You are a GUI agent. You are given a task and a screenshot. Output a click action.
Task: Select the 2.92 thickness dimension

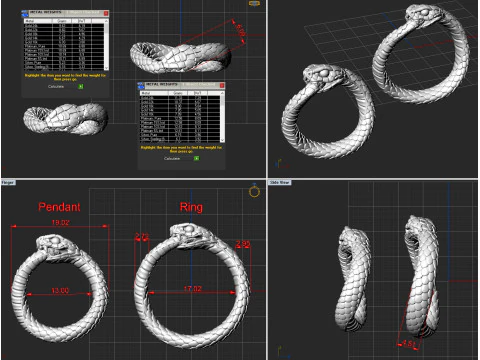pos(243,244)
